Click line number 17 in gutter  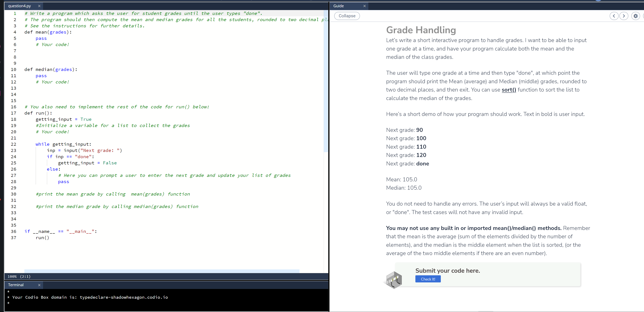pyautogui.click(x=13, y=113)
